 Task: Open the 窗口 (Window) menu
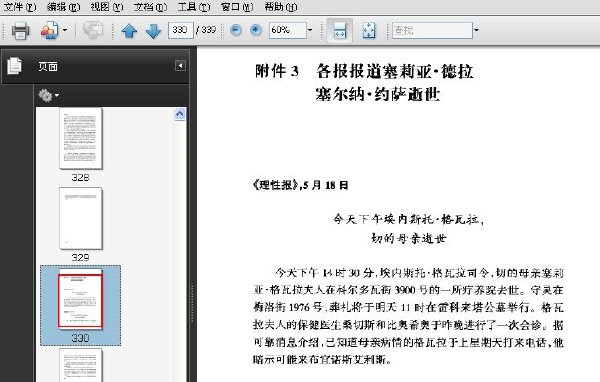237,7
